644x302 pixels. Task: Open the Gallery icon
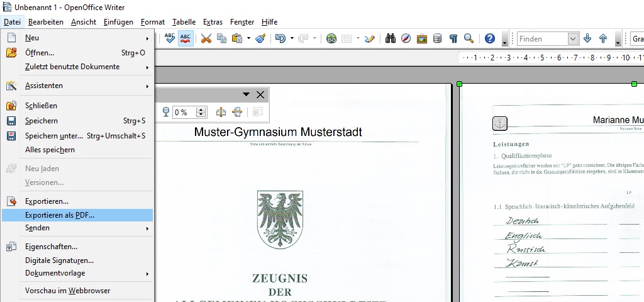[x=422, y=38]
